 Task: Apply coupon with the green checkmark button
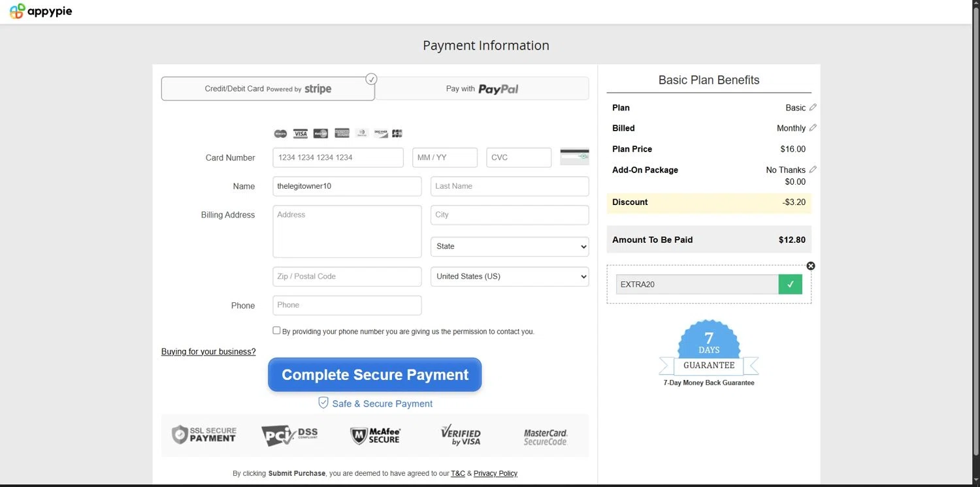tap(791, 284)
